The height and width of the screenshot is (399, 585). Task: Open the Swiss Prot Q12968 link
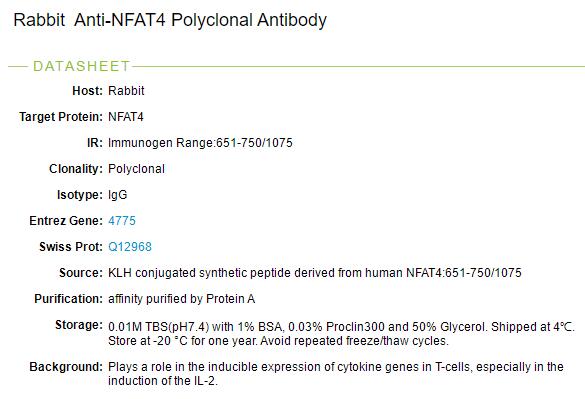(x=130, y=247)
